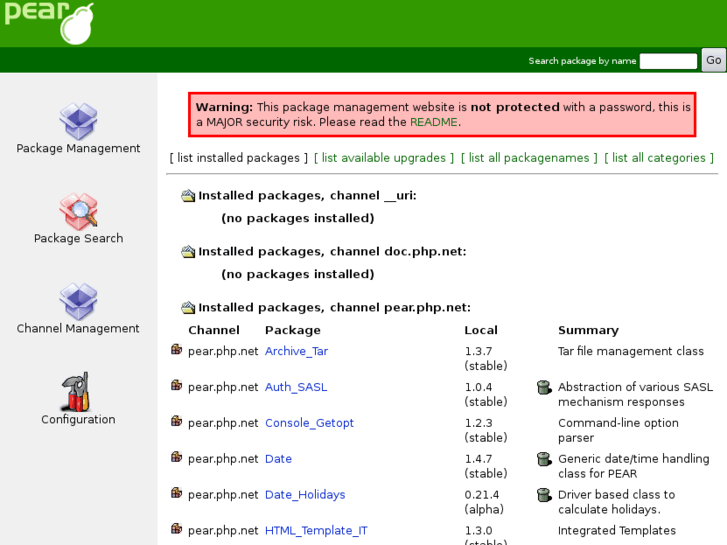Image resolution: width=727 pixels, height=545 pixels.
Task: Click package icon on HTML_Template_IT row
Action: pos(176,529)
